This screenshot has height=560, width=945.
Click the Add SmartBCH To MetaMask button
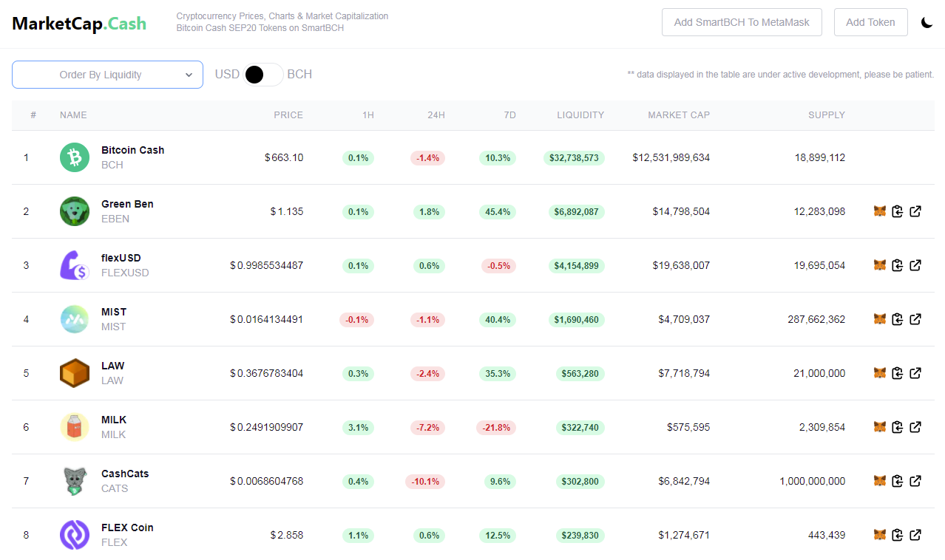pos(742,22)
